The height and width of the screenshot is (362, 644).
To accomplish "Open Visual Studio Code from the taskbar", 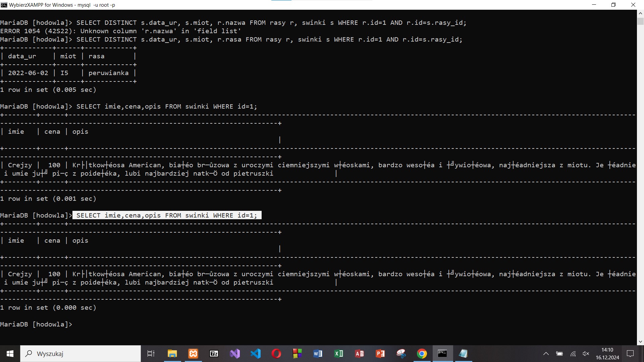I will coord(256,354).
